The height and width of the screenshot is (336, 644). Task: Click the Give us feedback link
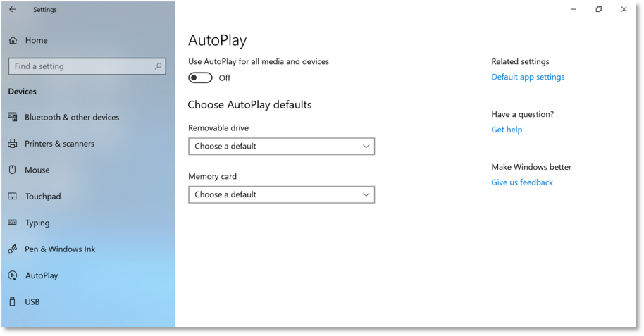(522, 182)
